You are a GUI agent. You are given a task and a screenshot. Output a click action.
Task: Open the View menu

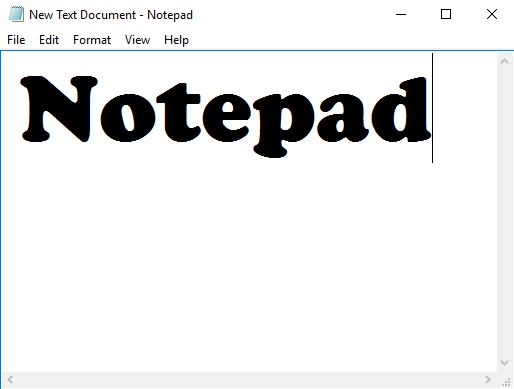click(x=137, y=40)
